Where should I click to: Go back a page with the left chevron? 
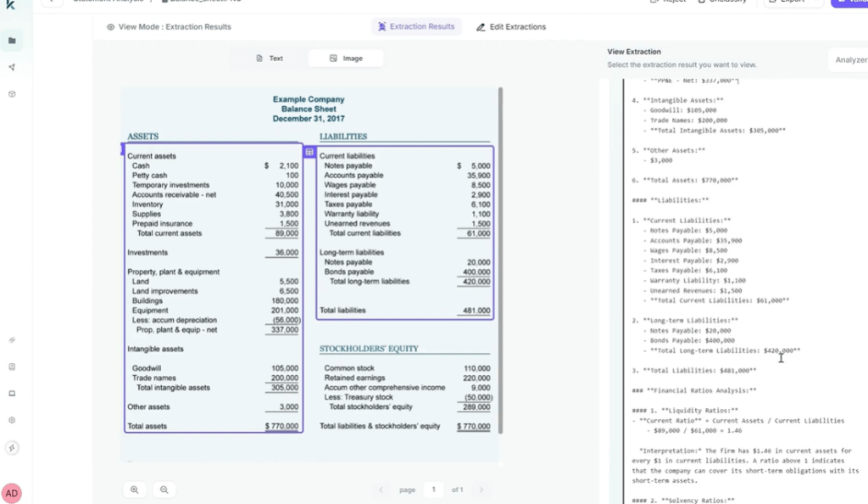(381, 490)
